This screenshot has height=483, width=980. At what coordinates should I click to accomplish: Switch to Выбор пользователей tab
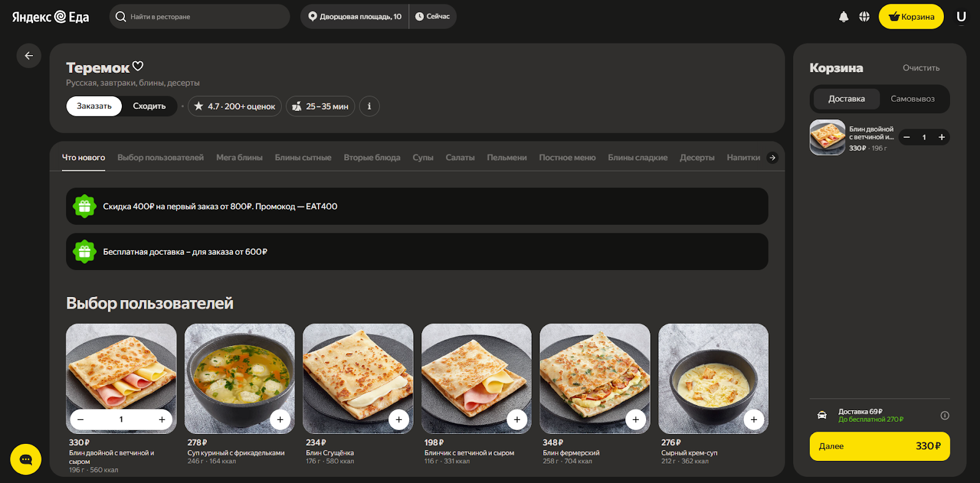click(x=160, y=158)
